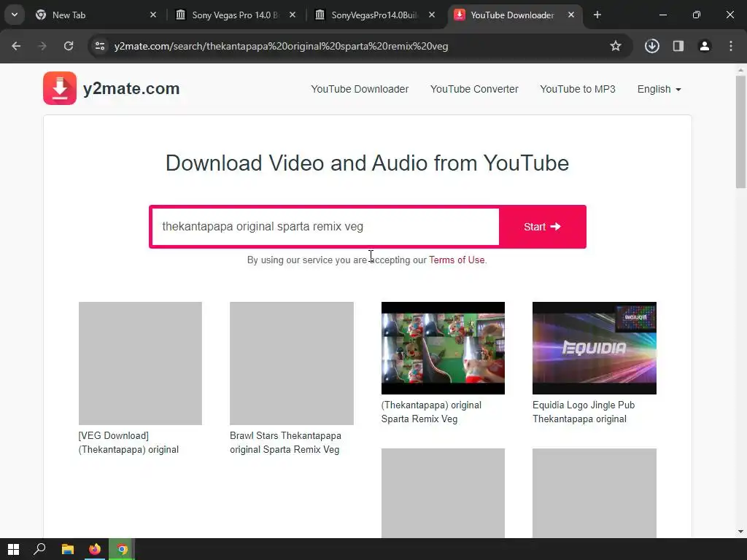Screen dimensions: 747x560
Task: Open VEG Download Thekantapapa original thumbnail
Action: tap(140, 363)
